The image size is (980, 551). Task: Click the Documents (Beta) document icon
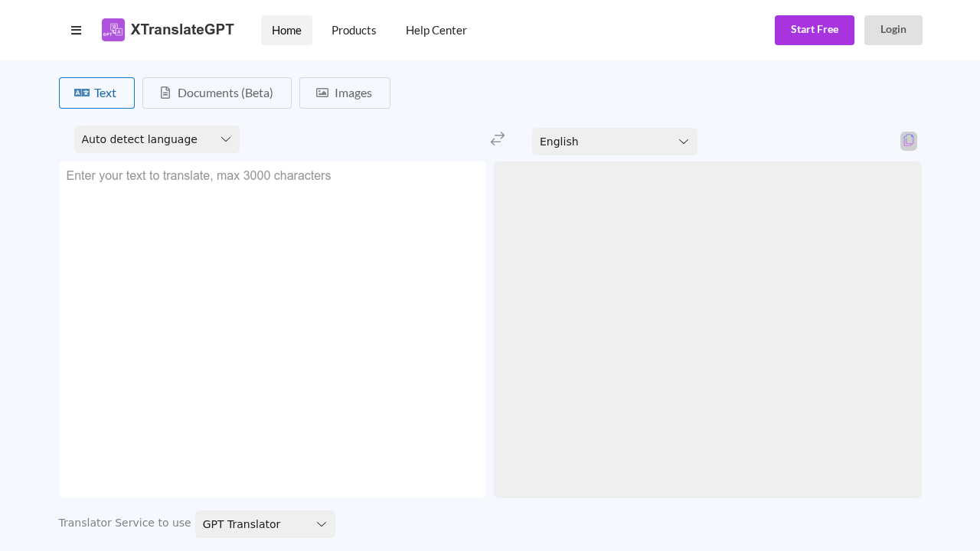[x=165, y=93]
